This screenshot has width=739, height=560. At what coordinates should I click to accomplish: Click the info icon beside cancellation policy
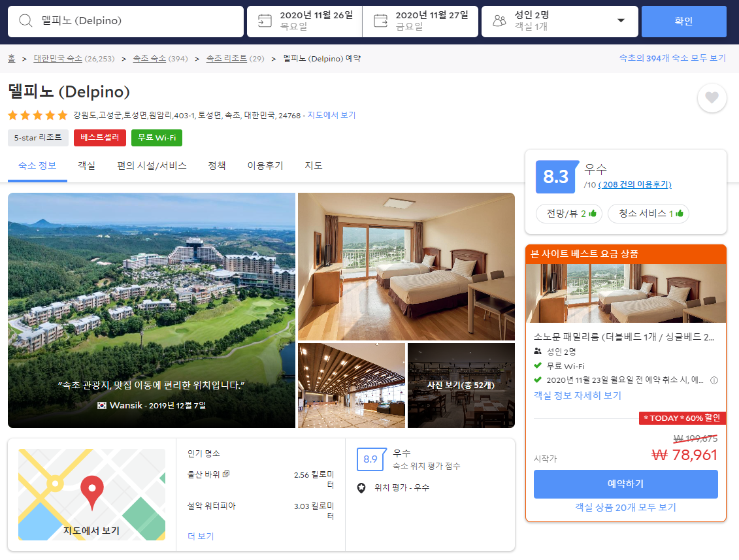point(714,380)
